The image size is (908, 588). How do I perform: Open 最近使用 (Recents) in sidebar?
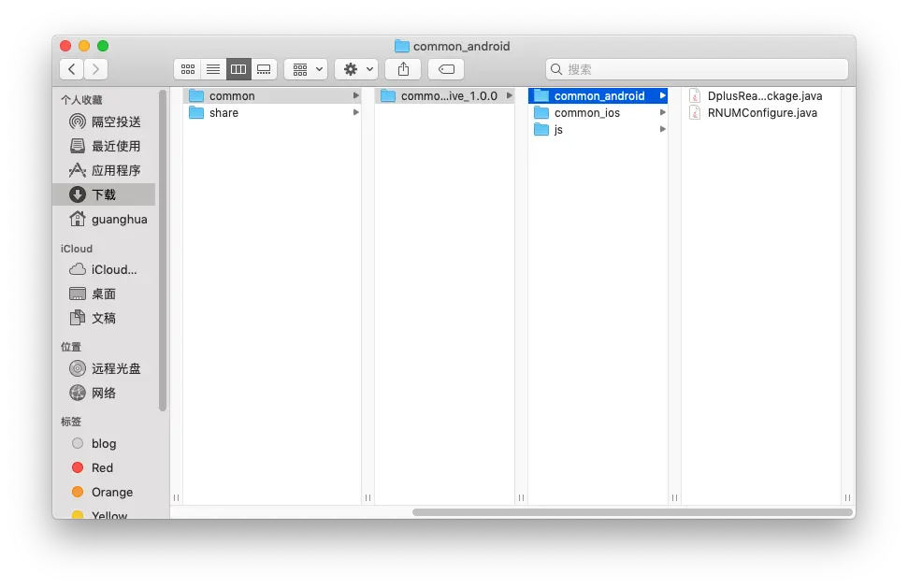pos(104,146)
